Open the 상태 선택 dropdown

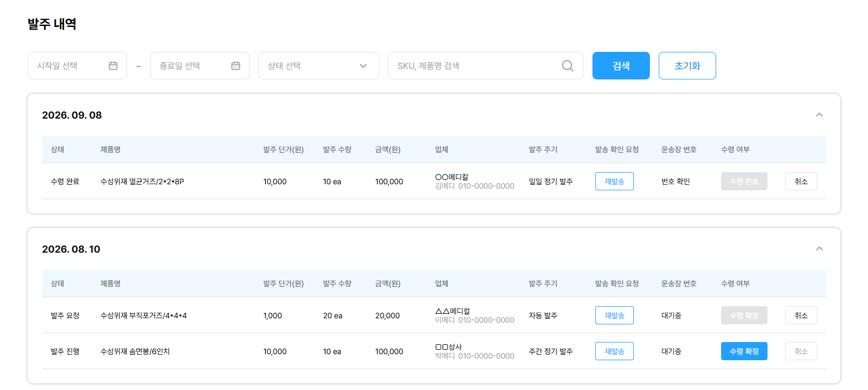[319, 66]
